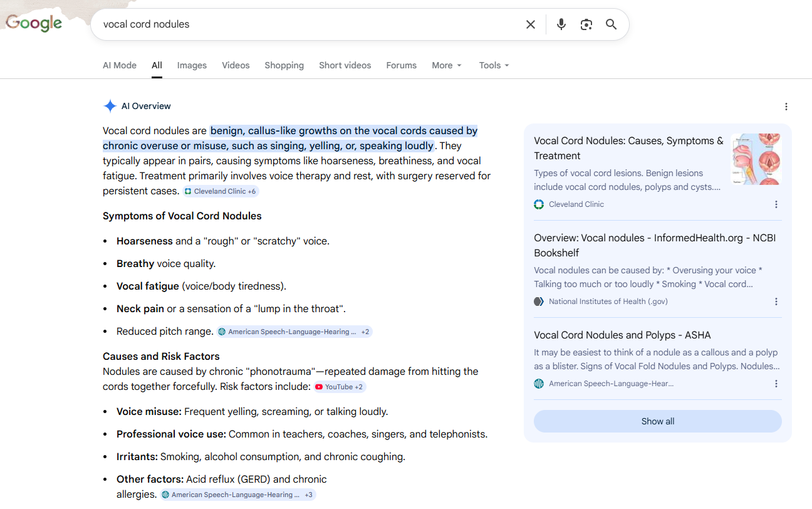Screen dimensions: 812x509
Task: Click the AI Overview heading label
Action: pyautogui.click(x=146, y=107)
